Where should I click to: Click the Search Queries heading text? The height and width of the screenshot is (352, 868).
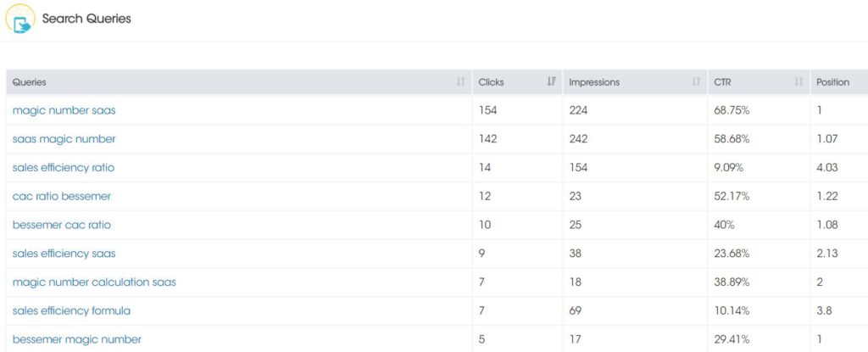click(87, 19)
